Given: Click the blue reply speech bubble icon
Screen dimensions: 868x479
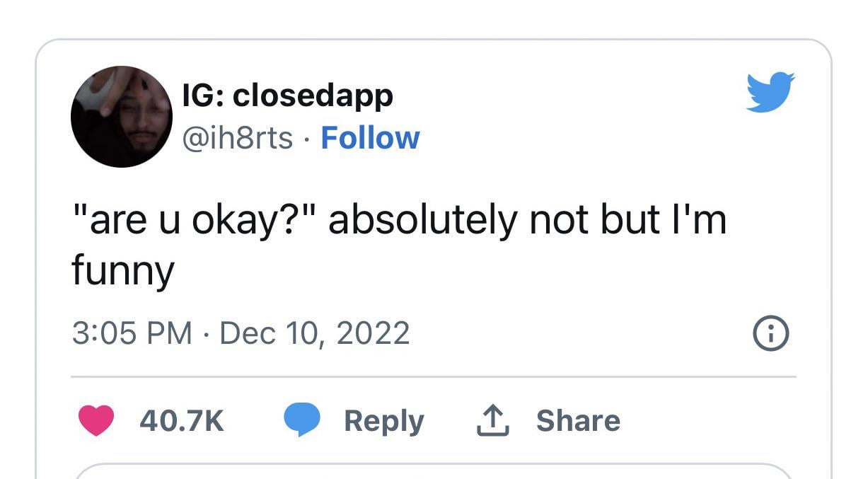Looking at the screenshot, I should tap(303, 420).
